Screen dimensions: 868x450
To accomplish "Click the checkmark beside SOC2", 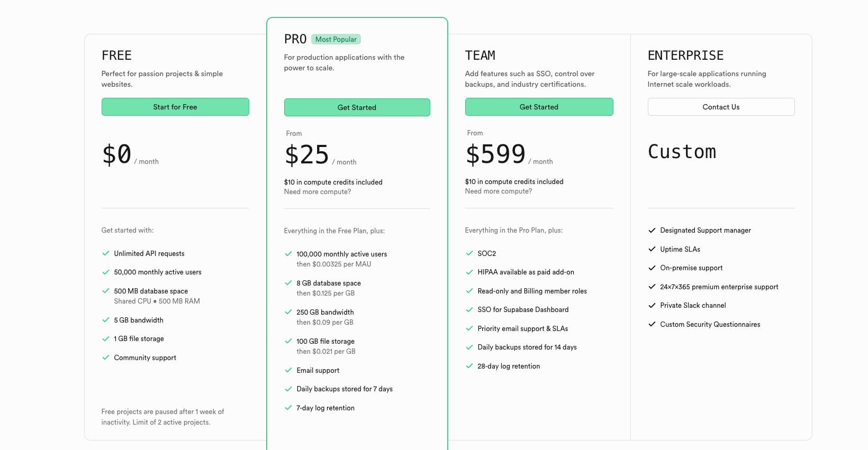I will click(469, 253).
